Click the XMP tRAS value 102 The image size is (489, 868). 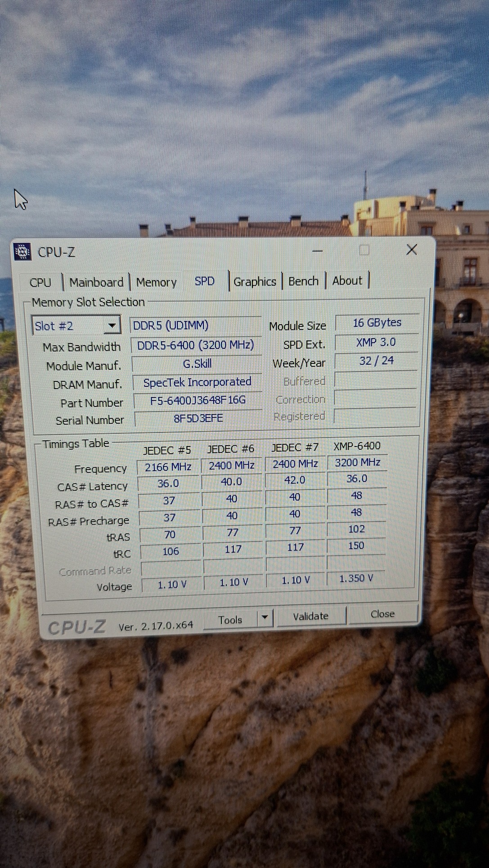[x=357, y=529]
